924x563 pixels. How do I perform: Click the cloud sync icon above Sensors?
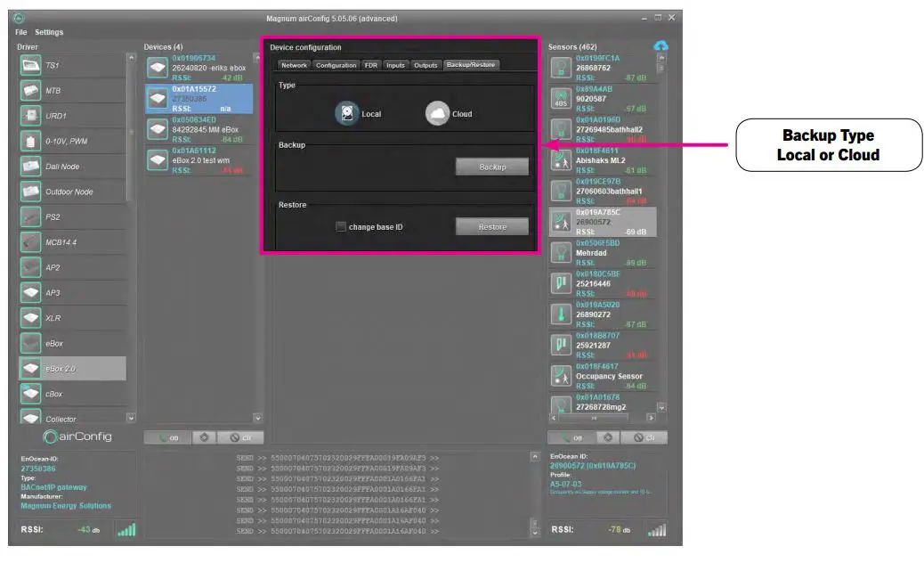(661, 46)
